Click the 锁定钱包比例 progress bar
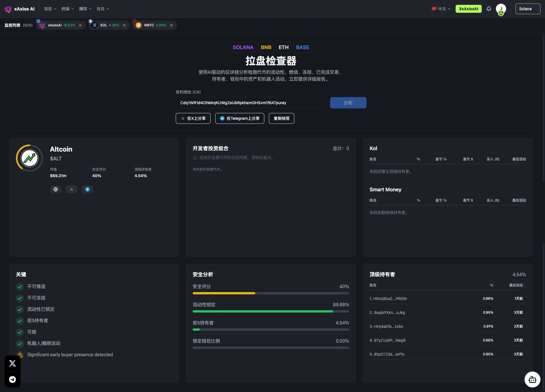The width and height of the screenshot is (545, 392). point(271,347)
